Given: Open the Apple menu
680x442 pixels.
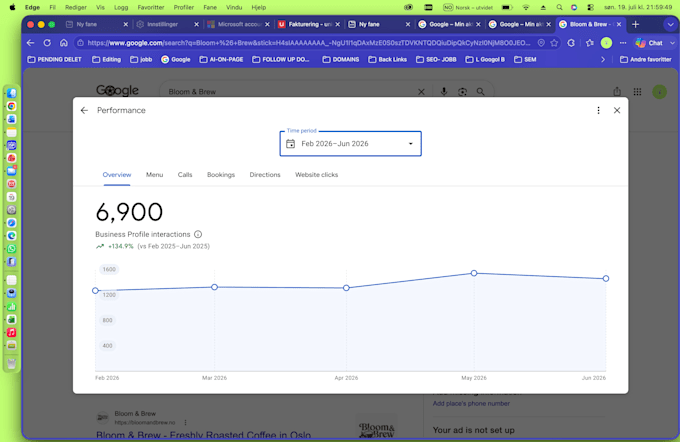Looking at the screenshot, I should click(x=13, y=7).
